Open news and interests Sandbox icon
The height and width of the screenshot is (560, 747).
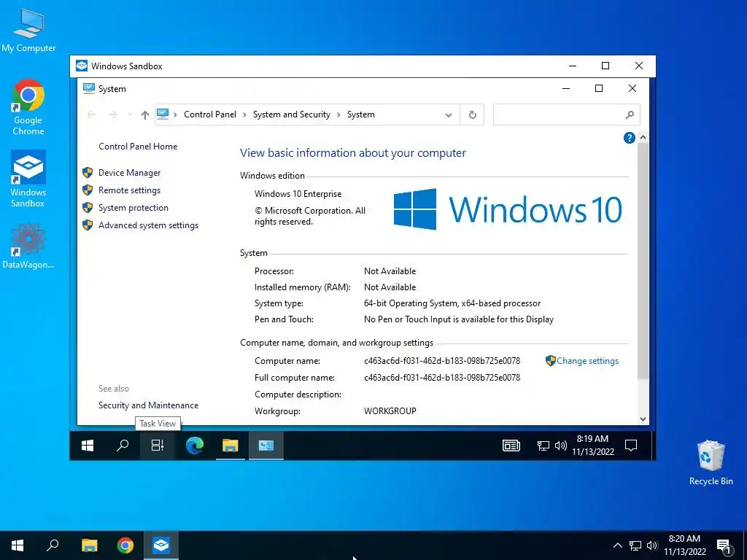coord(511,446)
